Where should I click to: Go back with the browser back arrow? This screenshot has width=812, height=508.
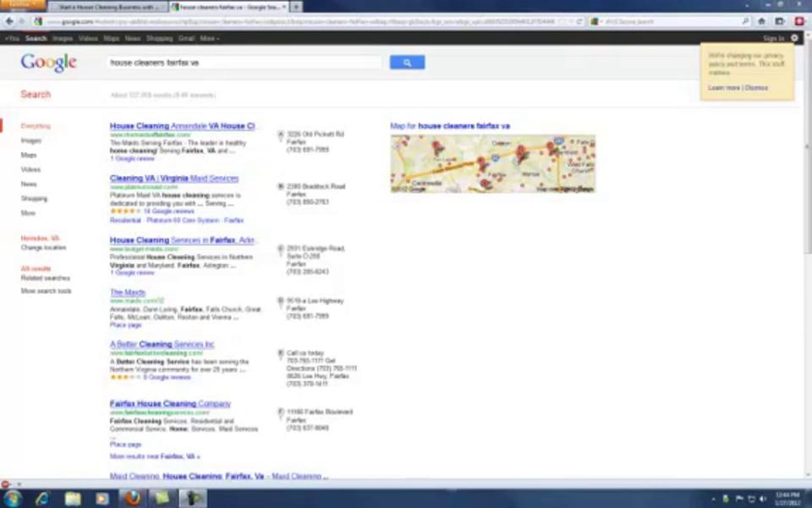[x=9, y=21]
